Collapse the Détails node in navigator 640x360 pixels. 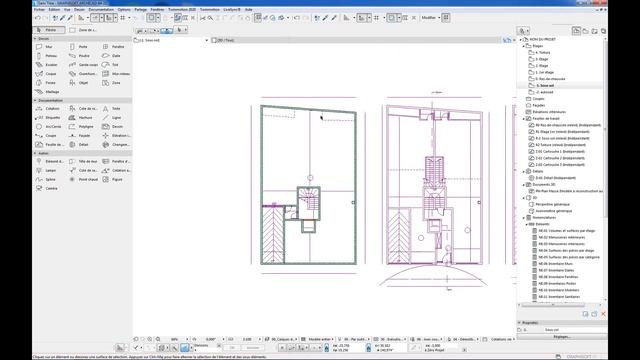(524, 171)
